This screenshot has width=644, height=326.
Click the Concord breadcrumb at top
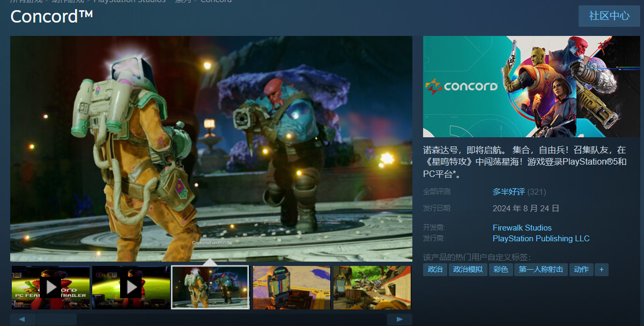tap(216, 1)
